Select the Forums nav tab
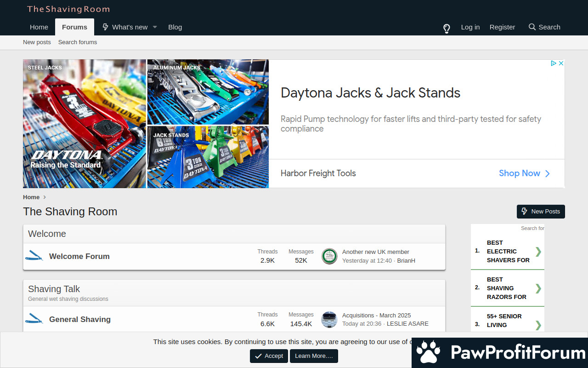The height and width of the screenshot is (368, 588). click(74, 27)
